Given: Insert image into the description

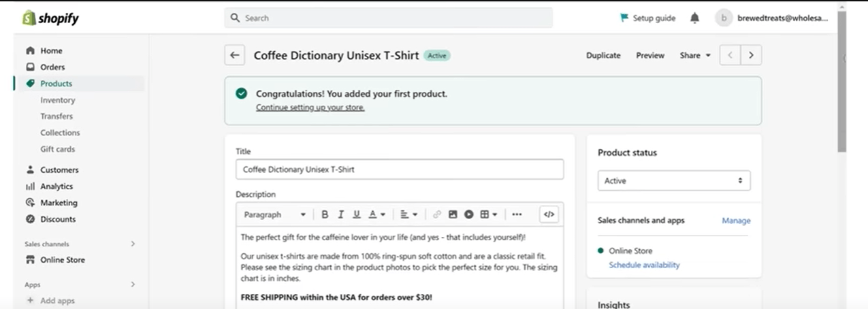Looking at the screenshot, I should tap(453, 214).
